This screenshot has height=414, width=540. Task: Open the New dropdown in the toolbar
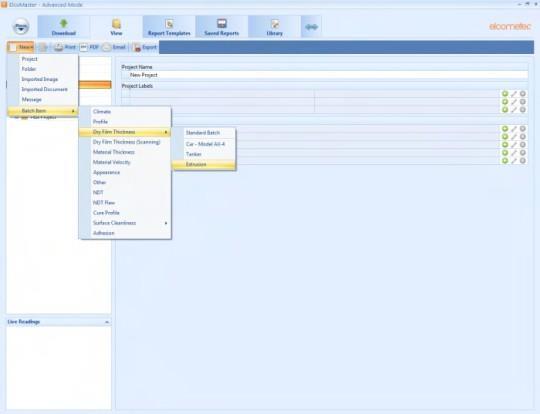pos(21,47)
